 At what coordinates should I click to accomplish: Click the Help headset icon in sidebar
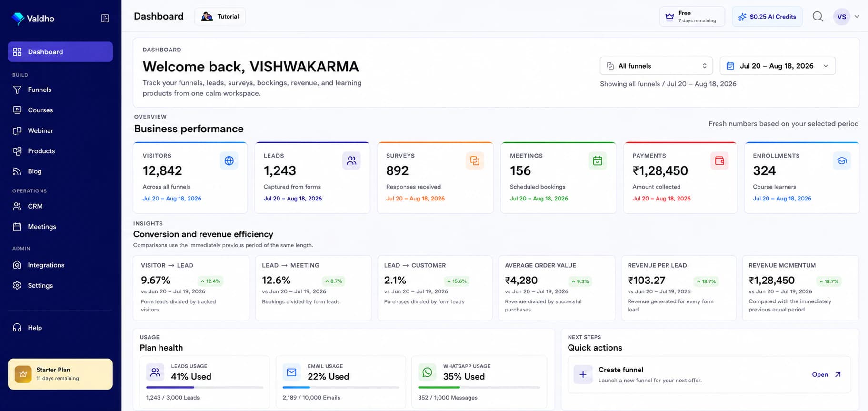pyautogui.click(x=17, y=328)
